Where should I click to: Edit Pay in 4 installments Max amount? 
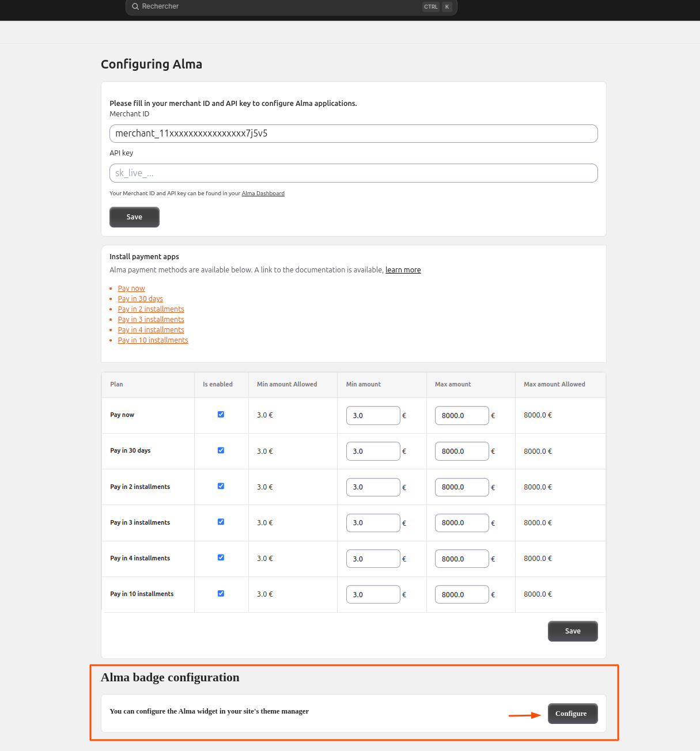coord(462,559)
